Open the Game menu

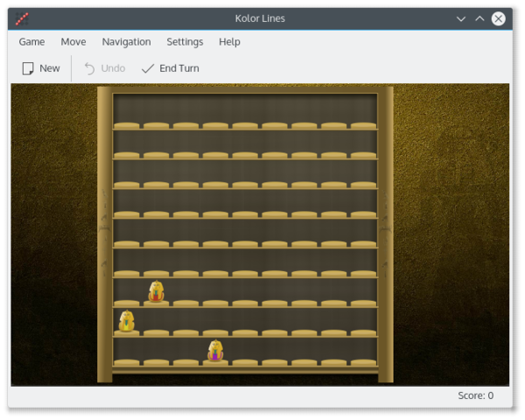[31, 41]
